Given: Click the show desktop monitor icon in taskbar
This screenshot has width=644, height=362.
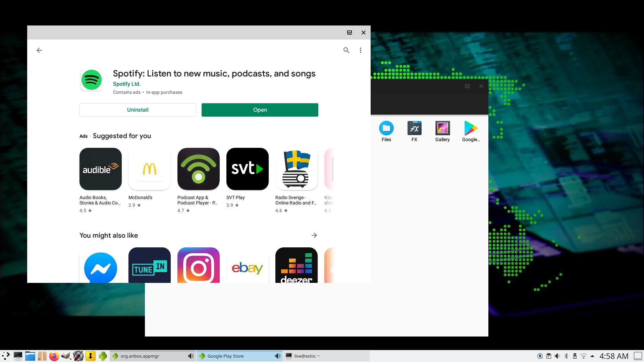Looking at the screenshot, I should (x=18, y=356).
